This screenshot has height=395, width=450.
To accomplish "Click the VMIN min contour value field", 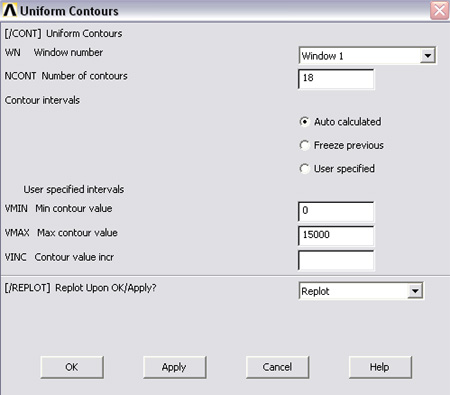I will [336, 211].
